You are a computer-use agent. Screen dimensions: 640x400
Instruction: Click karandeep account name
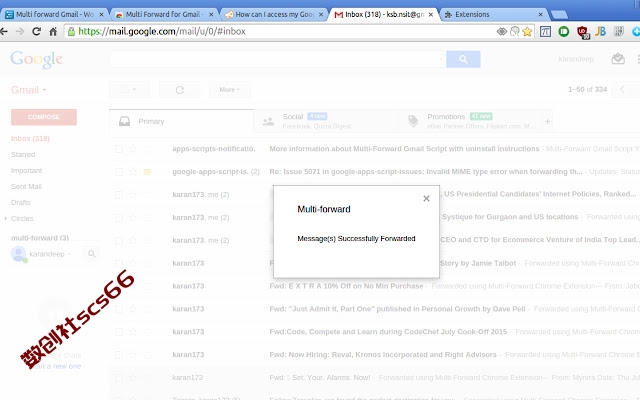[576, 59]
